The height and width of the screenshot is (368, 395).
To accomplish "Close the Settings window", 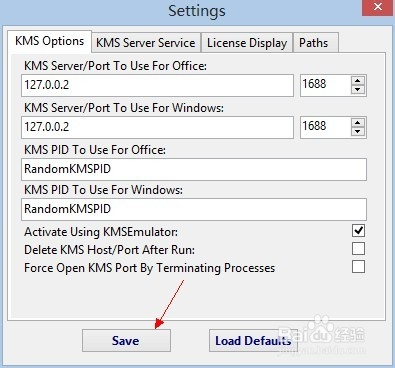I will coord(378,7).
